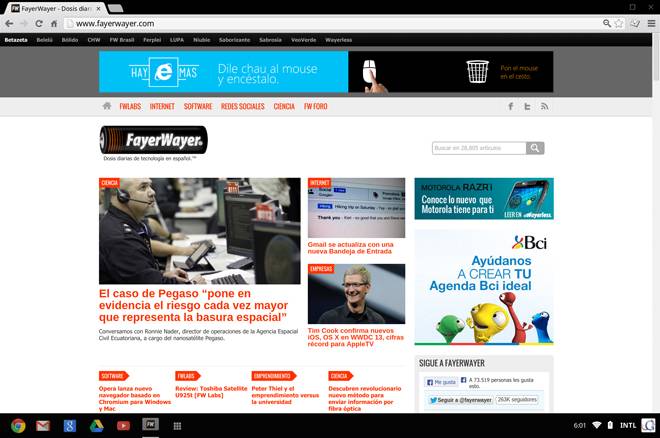660x438 pixels.
Task: Click the address bar URL field
Action: [333, 24]
